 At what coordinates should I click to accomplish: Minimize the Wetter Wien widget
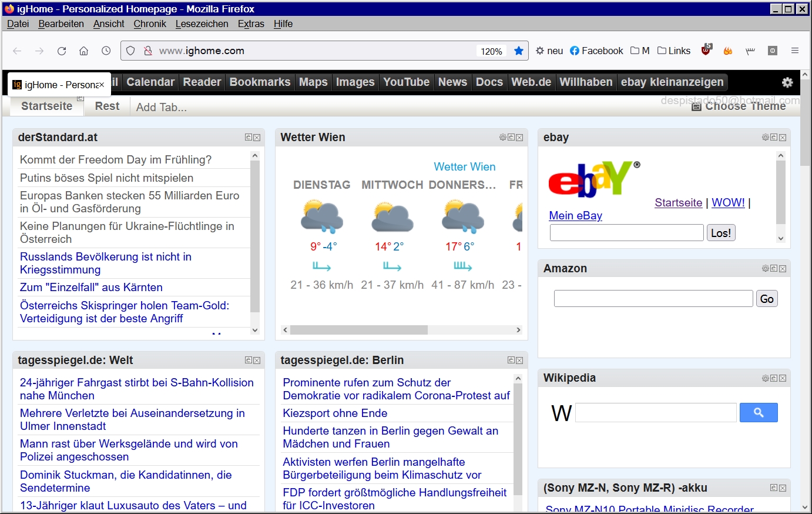511,138
